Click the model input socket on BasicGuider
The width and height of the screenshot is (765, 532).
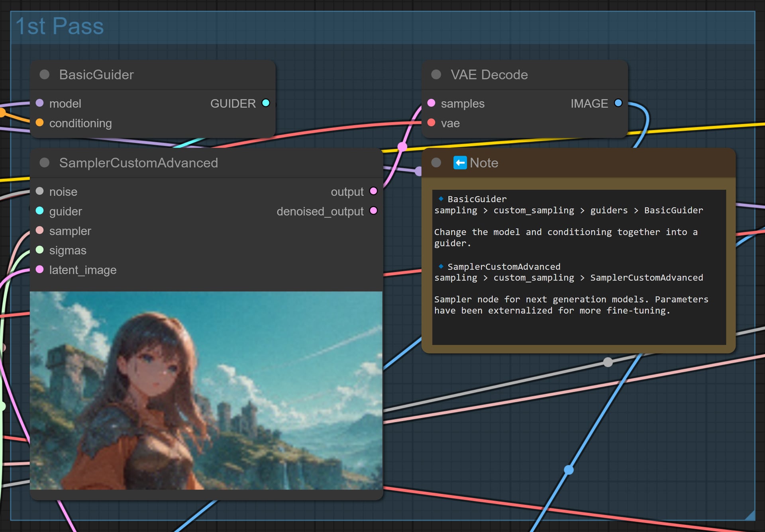click(39, 103)
